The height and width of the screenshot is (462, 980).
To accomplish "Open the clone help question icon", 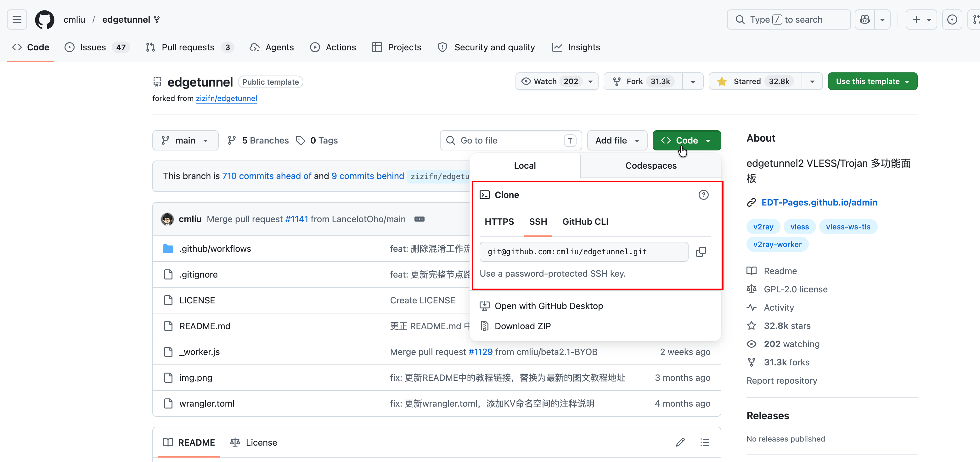I will pos(703,195).
